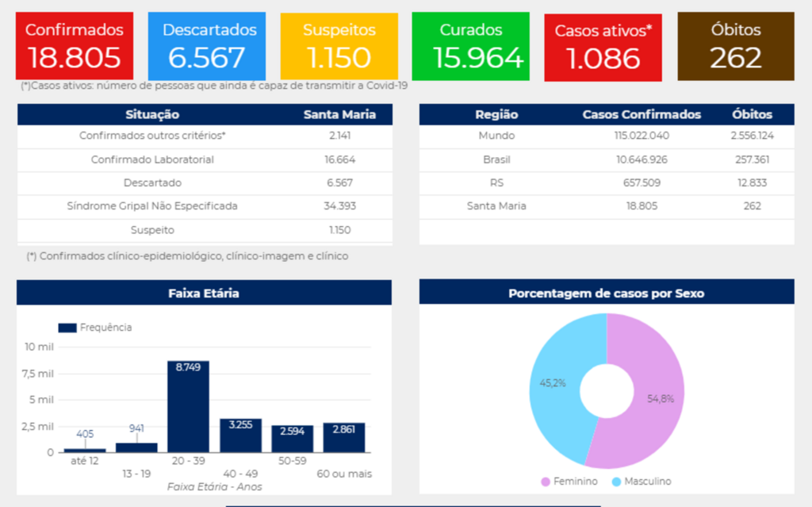Viewport: 812px width, 507px height.
Task: Select the Brasil row in the region table
Action: click(607, 159)
